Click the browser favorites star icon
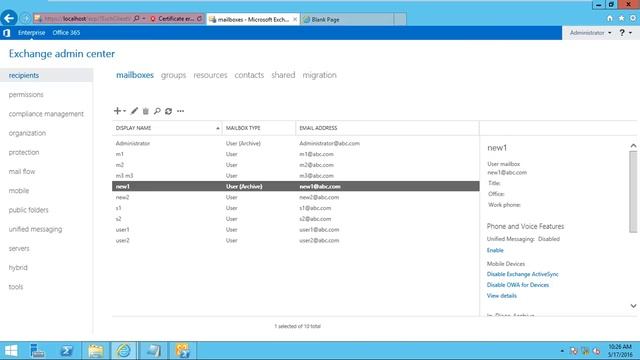This screenshot has width=640, height=360. (621, 18)
